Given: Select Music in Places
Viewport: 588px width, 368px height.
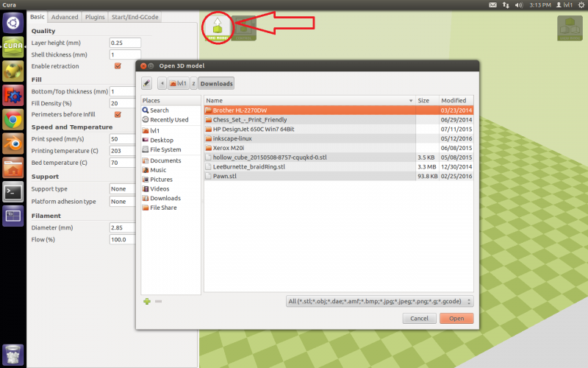Looking at the screenshot, I should click(x=171, y=170).
